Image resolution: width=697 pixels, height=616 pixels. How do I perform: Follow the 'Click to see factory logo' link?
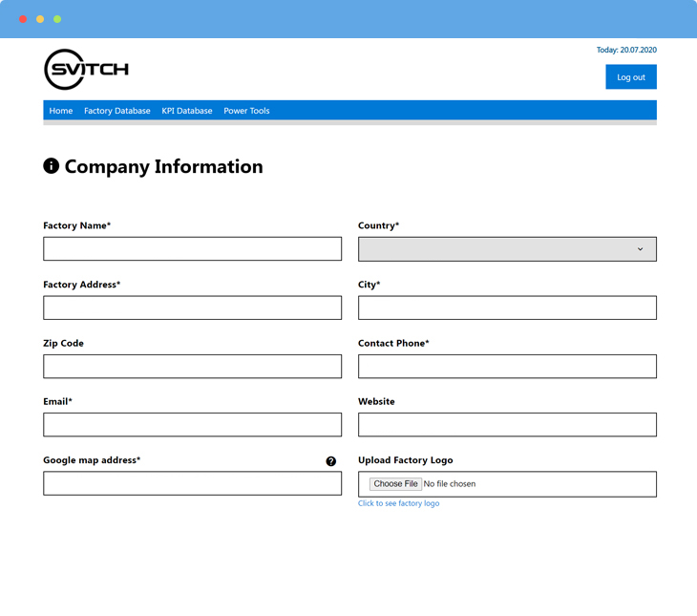398,503
